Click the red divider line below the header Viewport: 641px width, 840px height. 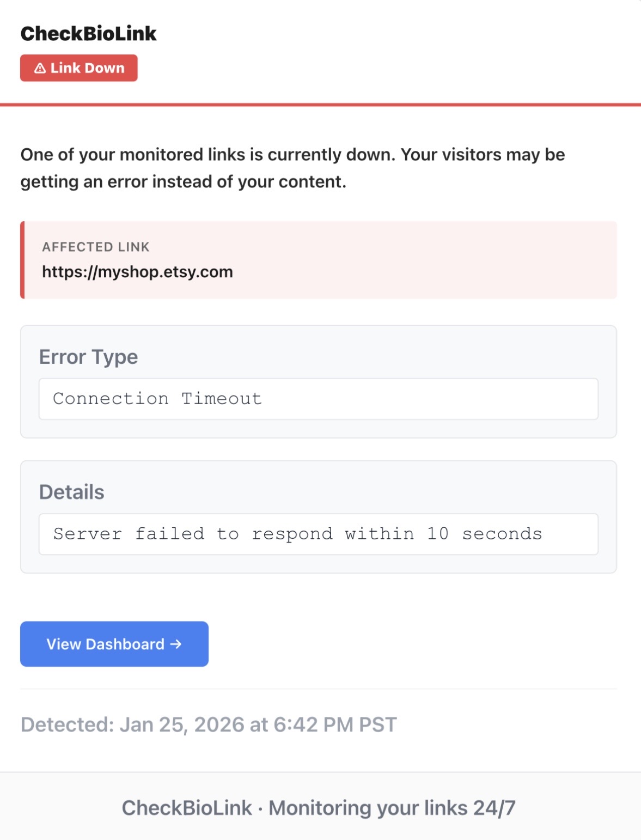click(x=320, y=103)
